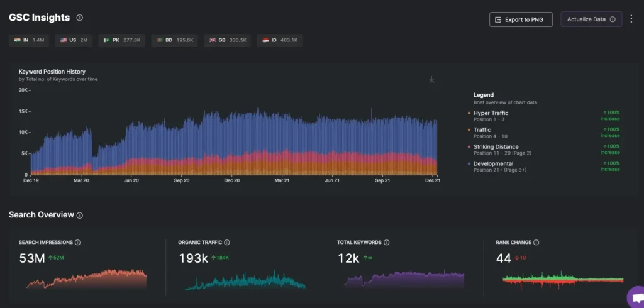Click the info icon beside Search Overview
This screenshot has height=308, width=644.
click(x=80, y=216)
